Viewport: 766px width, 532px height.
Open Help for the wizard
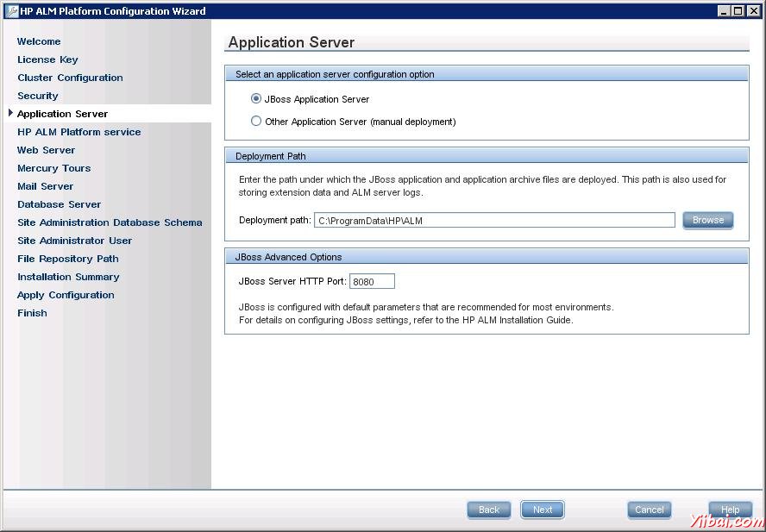tap(730, 510)
